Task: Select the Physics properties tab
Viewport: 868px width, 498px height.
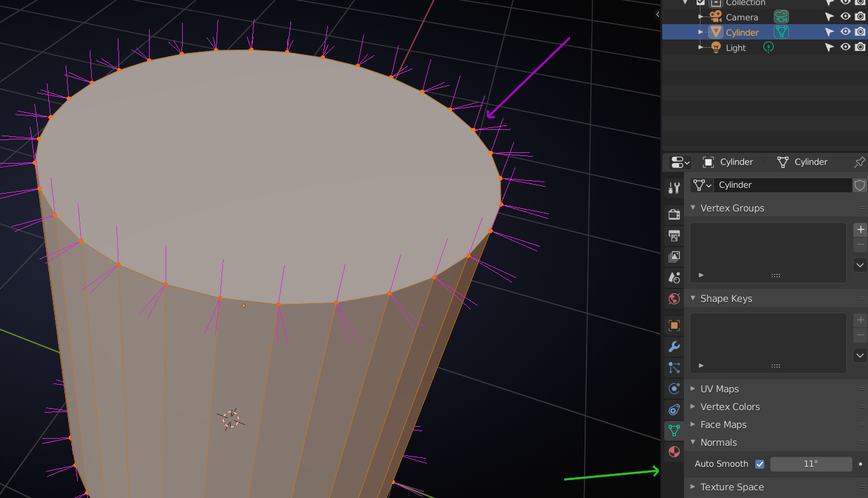Action: [674, 388]
